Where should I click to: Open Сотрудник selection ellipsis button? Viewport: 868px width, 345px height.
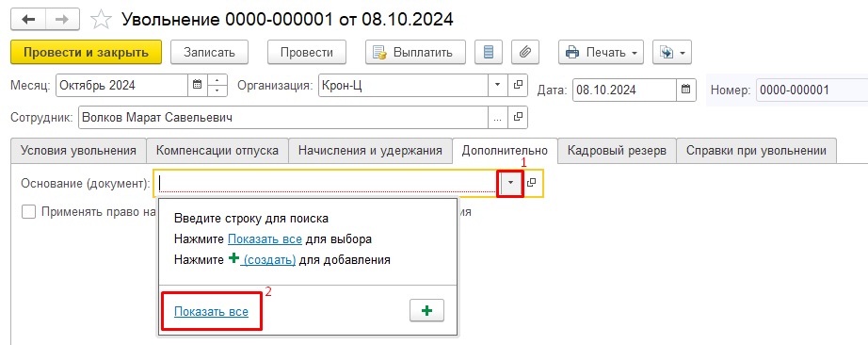point(497,118)
